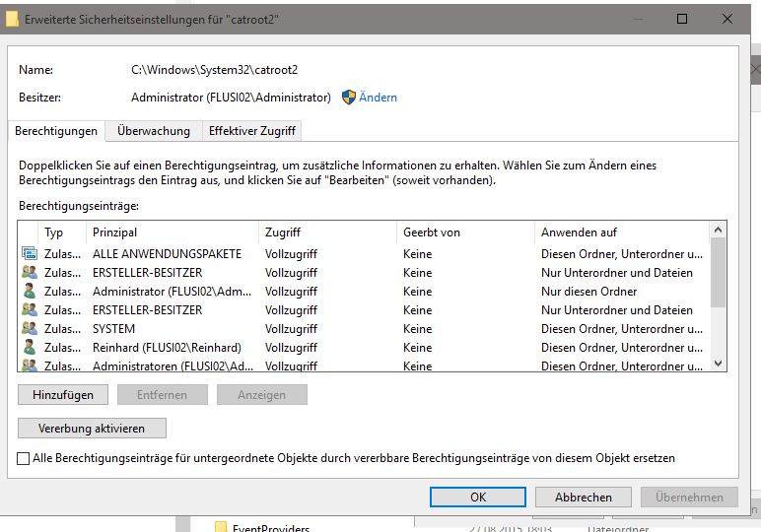761x532 pixels.
Task: Click the Übernehmen button
Action: (x=689, y=498)
